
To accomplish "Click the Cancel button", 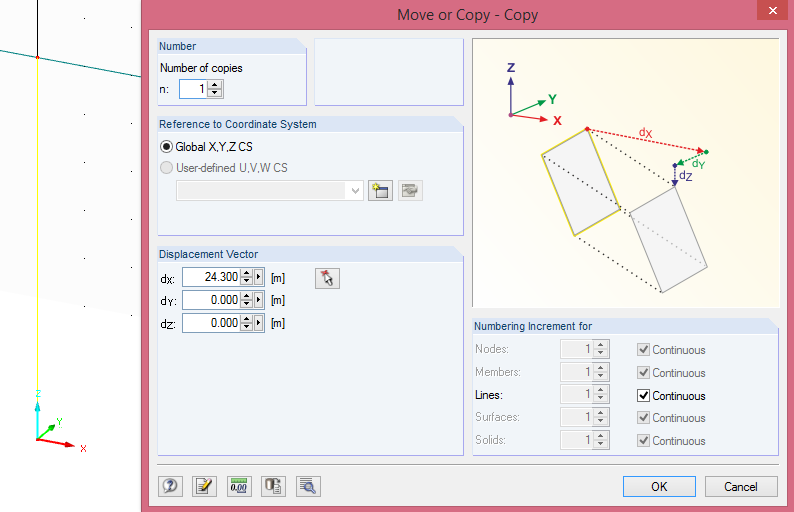I will [x=741, y=487].
